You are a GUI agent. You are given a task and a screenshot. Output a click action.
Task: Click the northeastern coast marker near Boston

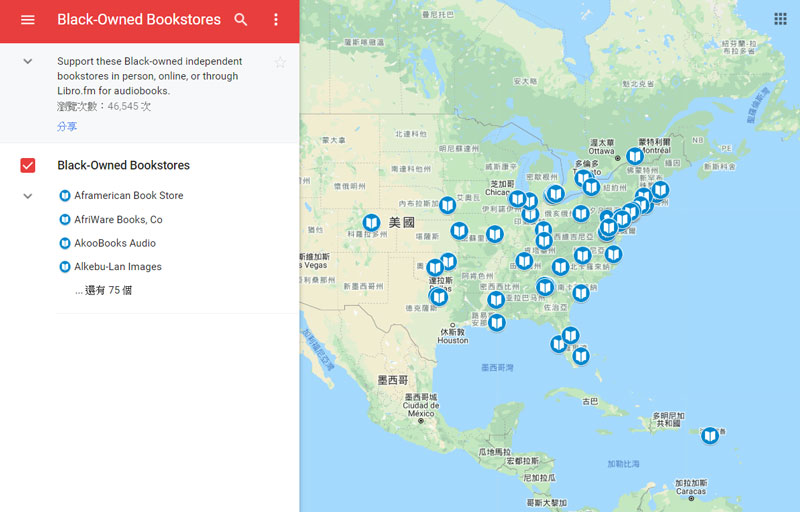tap(660, 190)
